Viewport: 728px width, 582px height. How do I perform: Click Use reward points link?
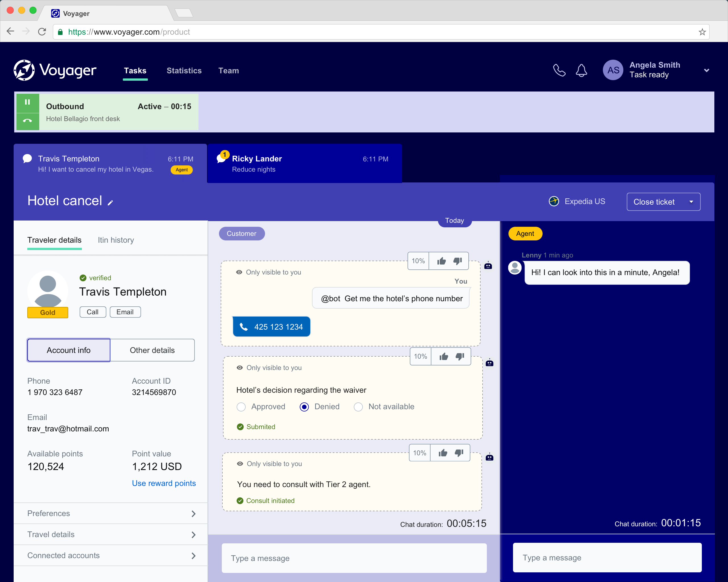click(x=164, y=483)
